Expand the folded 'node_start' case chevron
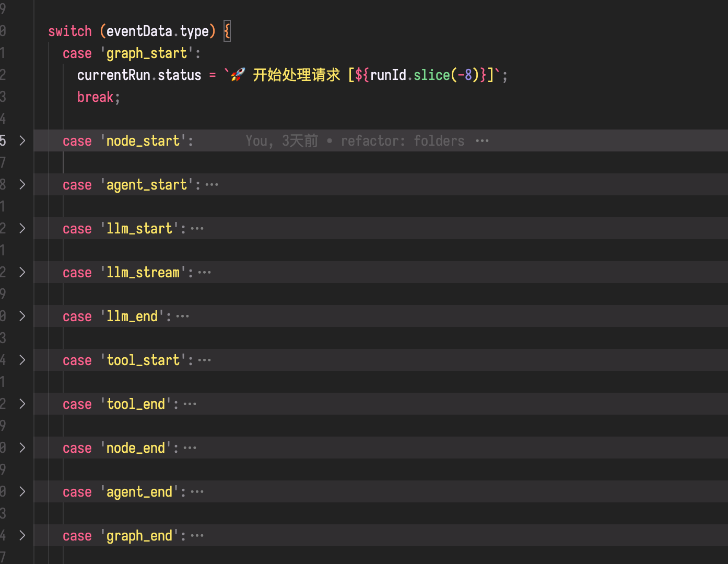 [x=22, y=140]
